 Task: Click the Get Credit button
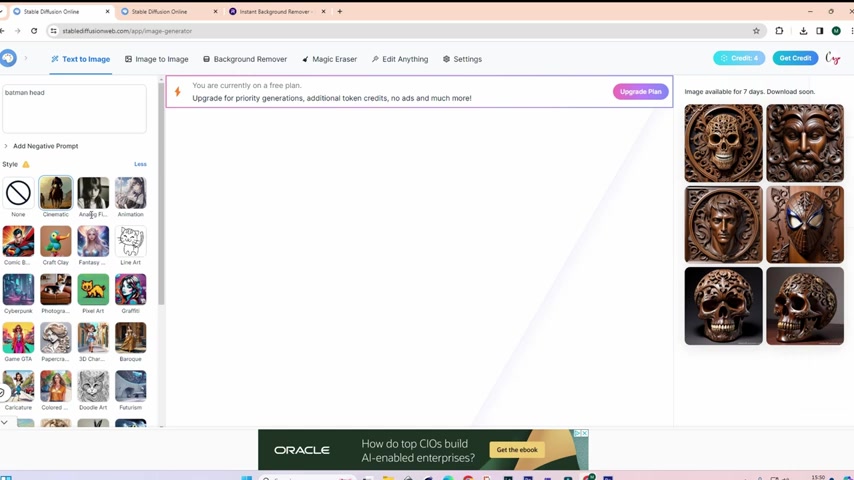[795, 58]
